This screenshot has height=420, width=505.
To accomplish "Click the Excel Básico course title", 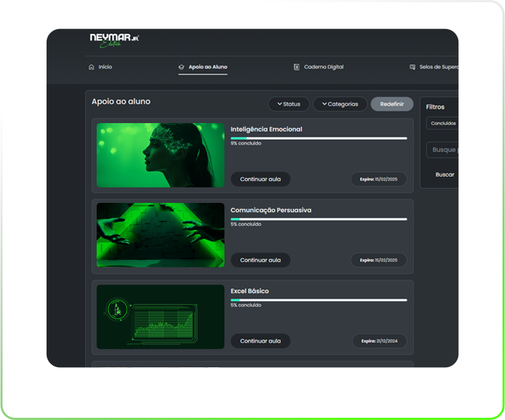I will point(249,291).
